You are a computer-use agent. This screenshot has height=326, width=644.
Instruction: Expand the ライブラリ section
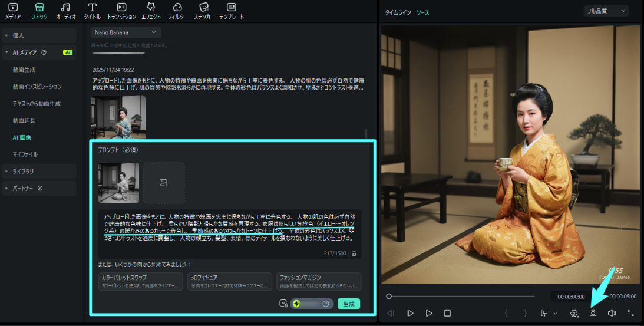39,172
